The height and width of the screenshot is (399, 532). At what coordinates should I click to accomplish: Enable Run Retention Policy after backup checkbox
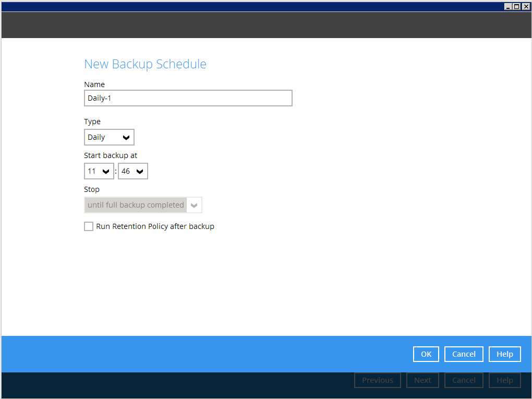pos(89,226)
